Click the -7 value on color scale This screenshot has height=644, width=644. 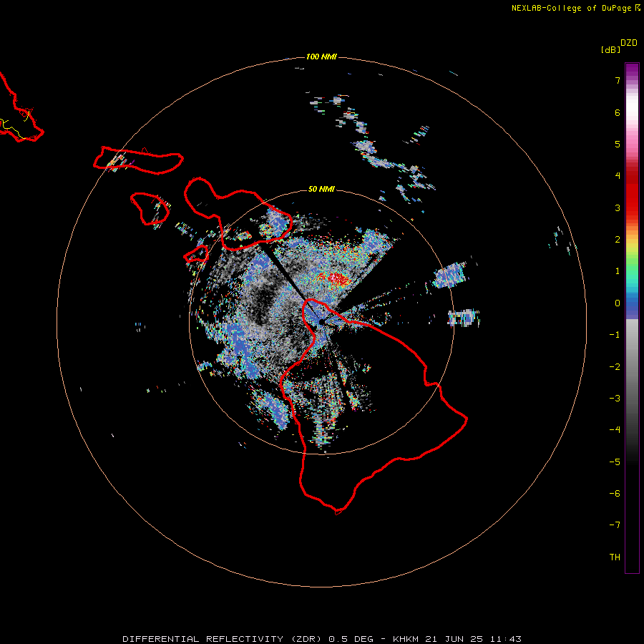click(615, 525)
